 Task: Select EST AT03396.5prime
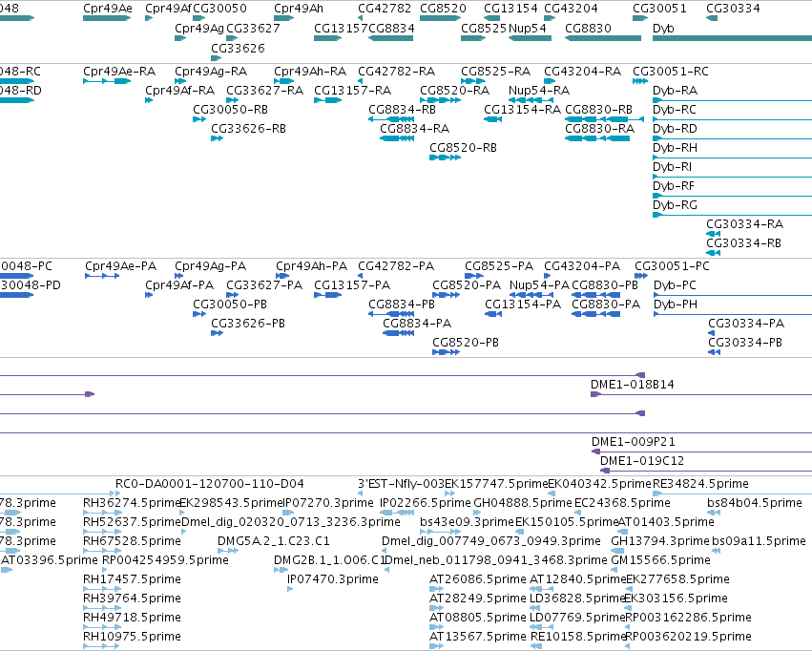(x=7, y=570)
